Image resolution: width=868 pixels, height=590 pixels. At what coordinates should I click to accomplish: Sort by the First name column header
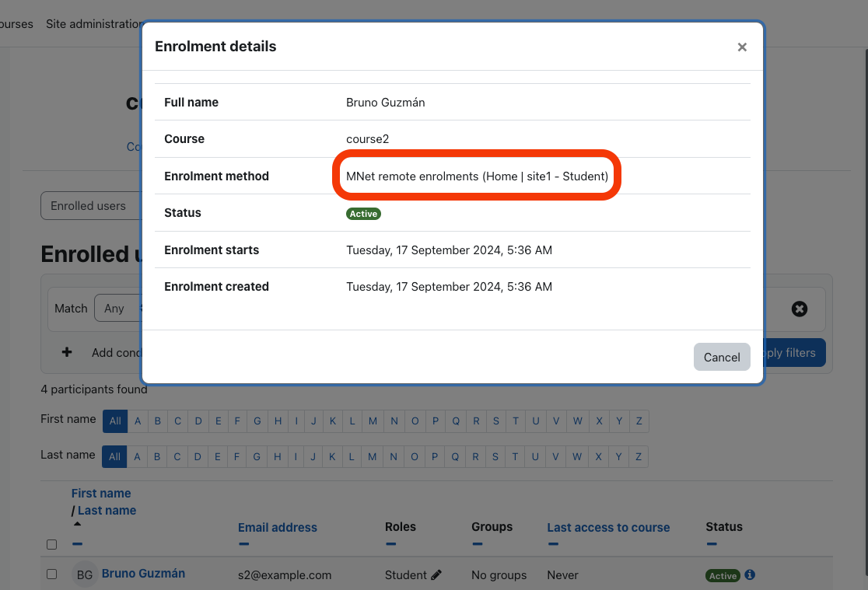(x=101, y=493)
